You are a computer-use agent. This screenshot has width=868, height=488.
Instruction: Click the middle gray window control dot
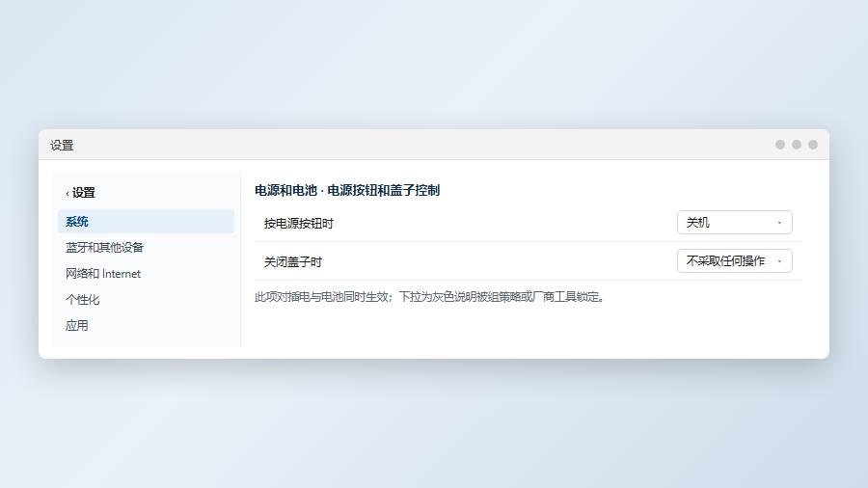797,145
